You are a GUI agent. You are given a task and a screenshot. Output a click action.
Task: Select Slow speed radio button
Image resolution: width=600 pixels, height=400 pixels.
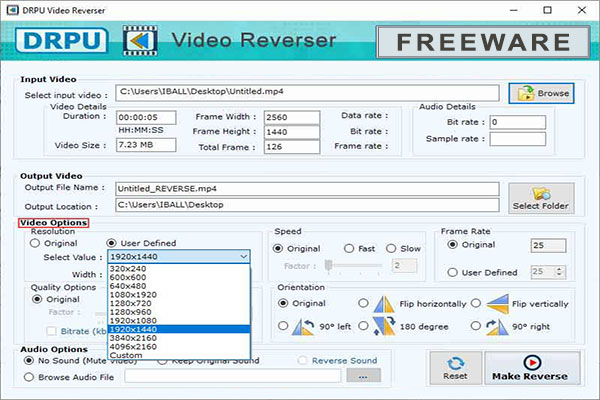[391, 248]
